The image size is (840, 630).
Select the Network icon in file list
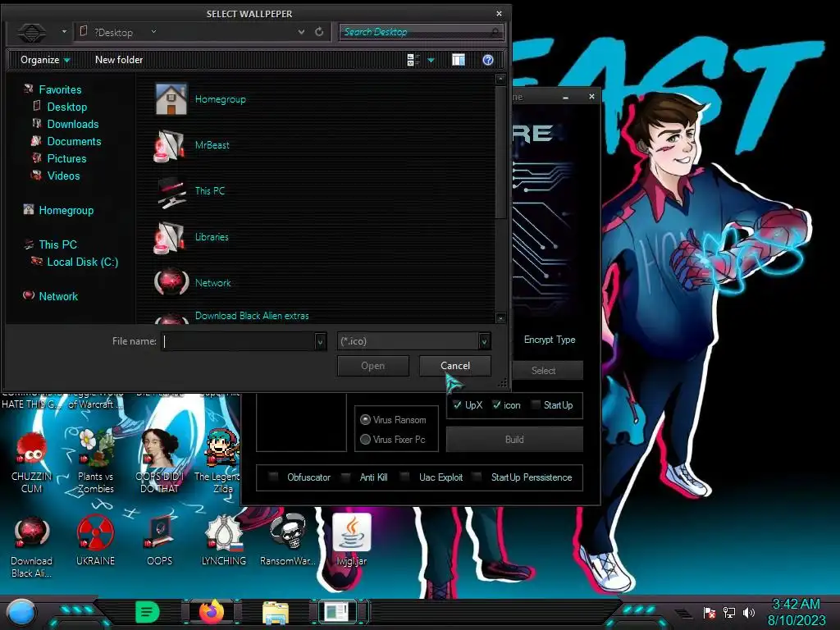(171, 281)
